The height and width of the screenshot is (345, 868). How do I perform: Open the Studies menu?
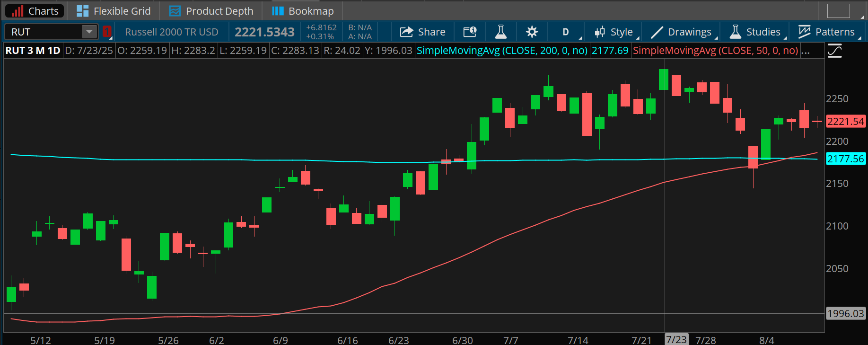click(x=755, y=32)
